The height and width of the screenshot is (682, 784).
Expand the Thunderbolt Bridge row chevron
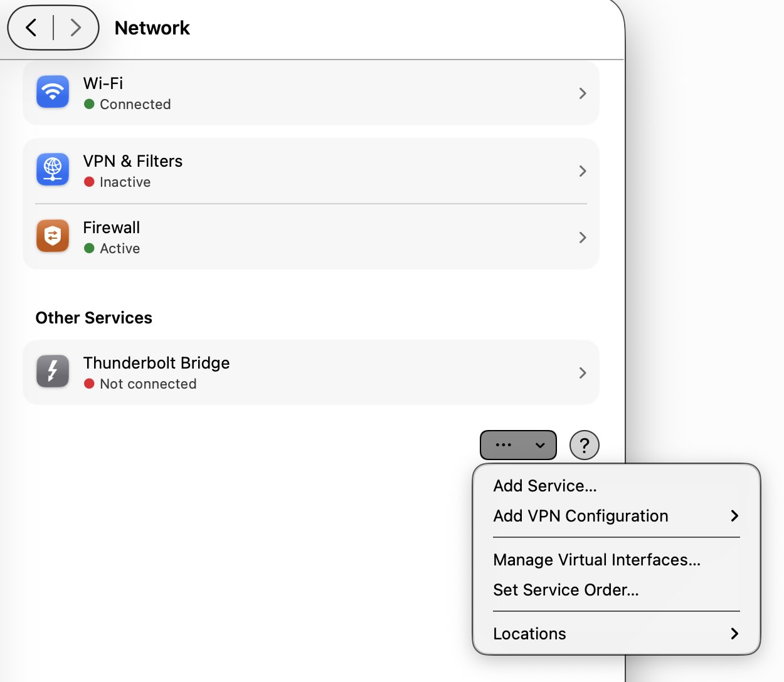tap(583, 373)
